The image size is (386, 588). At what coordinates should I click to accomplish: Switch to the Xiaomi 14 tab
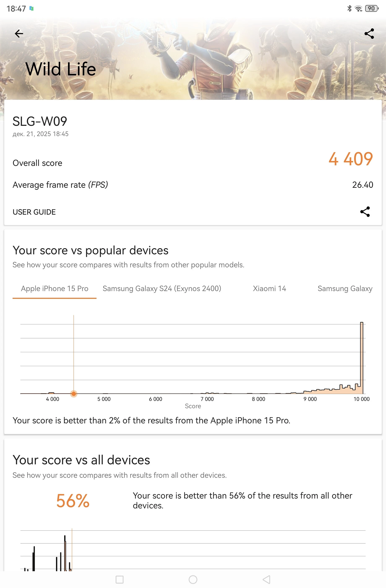tap(269, 289)
